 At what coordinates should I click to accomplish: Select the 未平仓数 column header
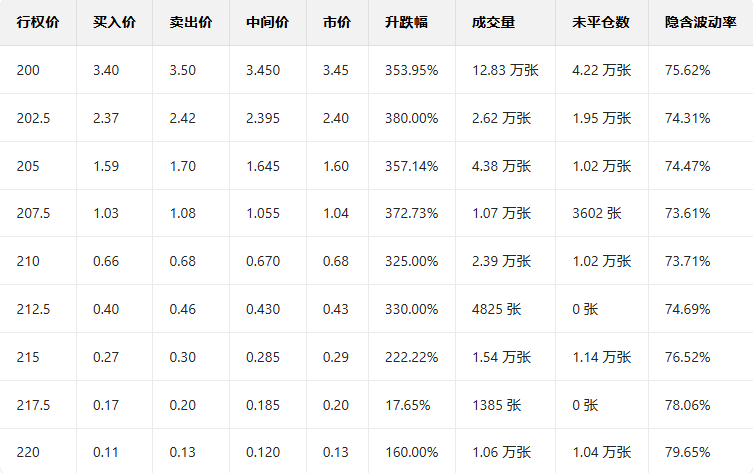click(x=601, y=22)
